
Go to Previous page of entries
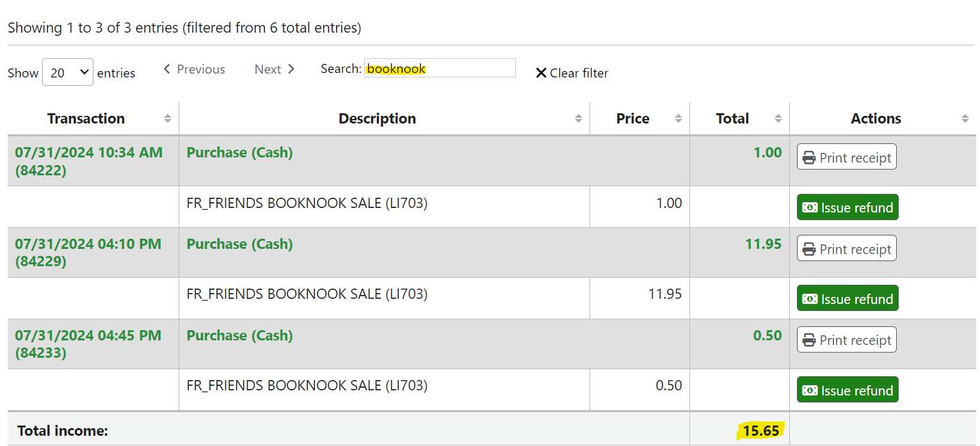pos(194,69)
